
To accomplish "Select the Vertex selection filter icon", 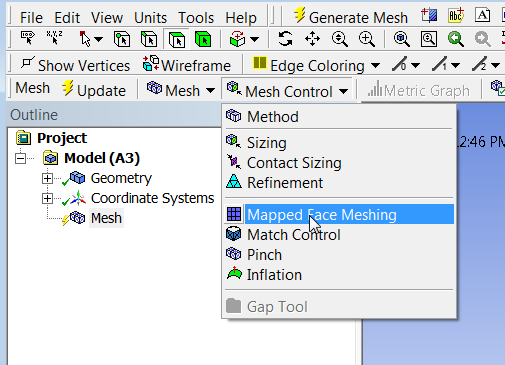I will pyautogui.click(x=122, y=40).
